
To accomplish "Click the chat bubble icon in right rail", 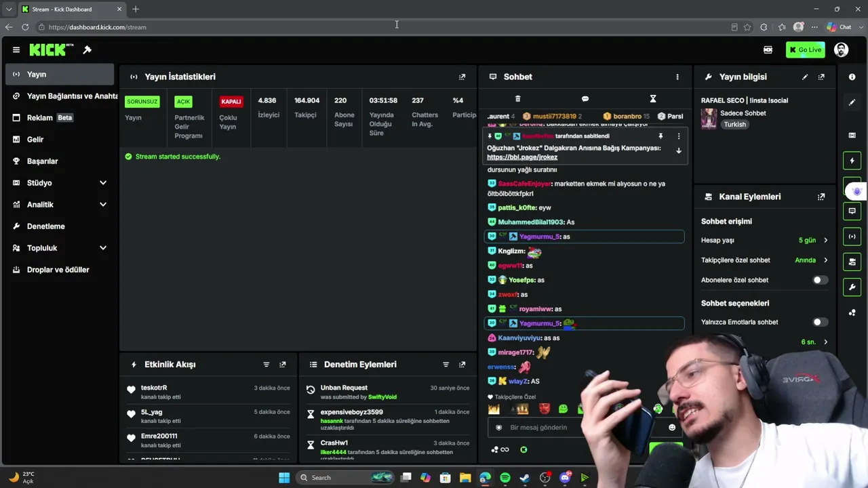I will [x=852, y=211].
